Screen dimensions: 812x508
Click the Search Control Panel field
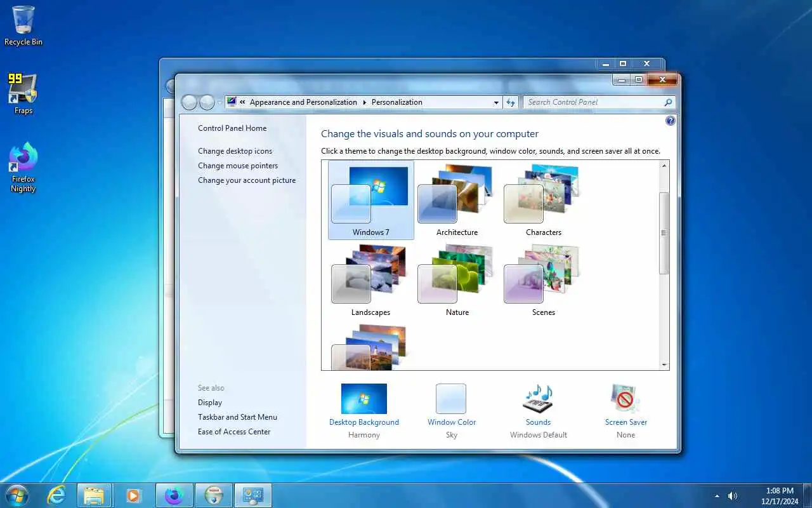[x=599, y=102]
